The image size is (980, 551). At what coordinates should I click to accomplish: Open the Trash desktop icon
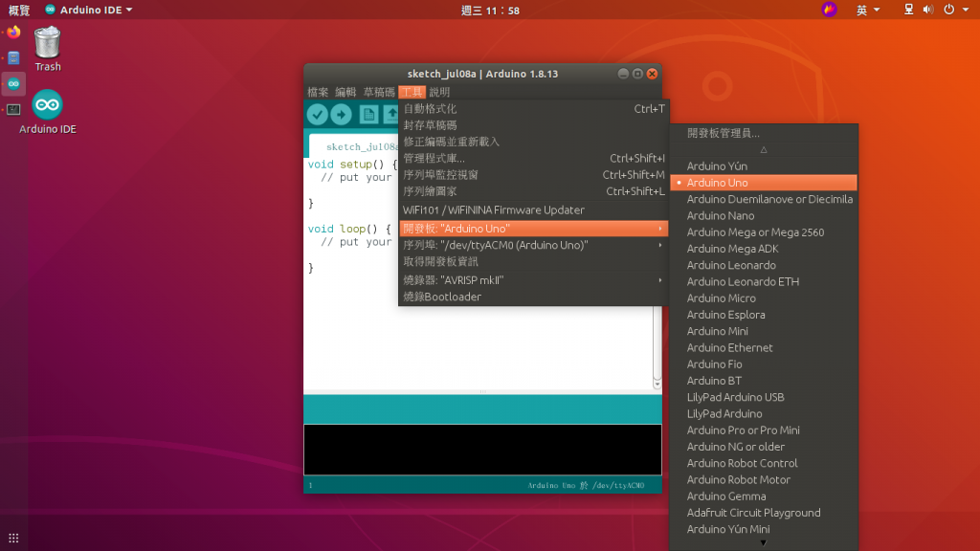click(48, 49)
